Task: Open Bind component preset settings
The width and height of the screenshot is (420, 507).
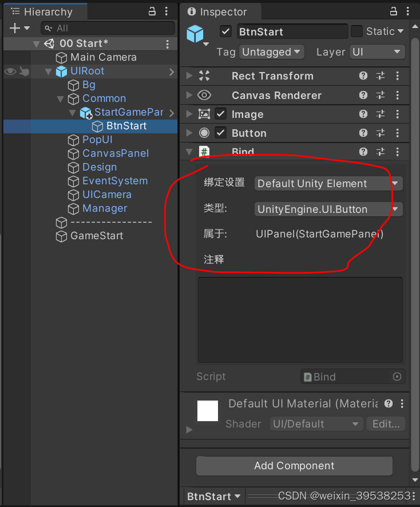Action: point(381,152)
